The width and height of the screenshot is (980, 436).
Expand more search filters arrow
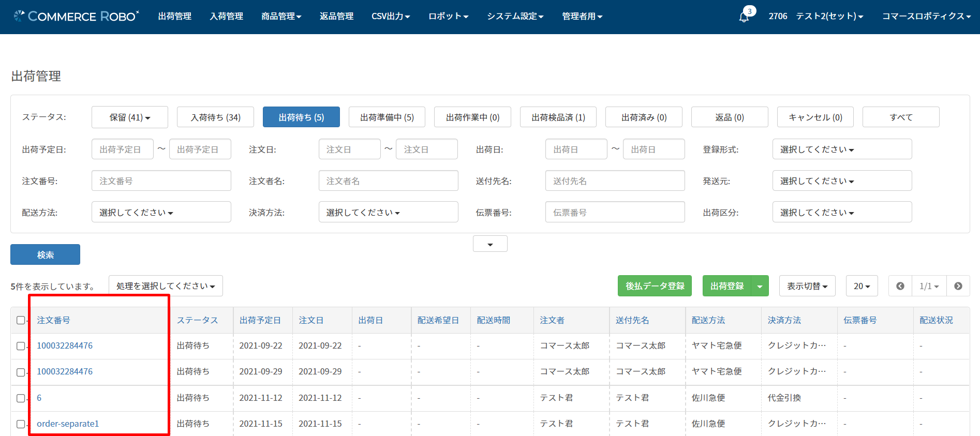(x=490, y=244)
